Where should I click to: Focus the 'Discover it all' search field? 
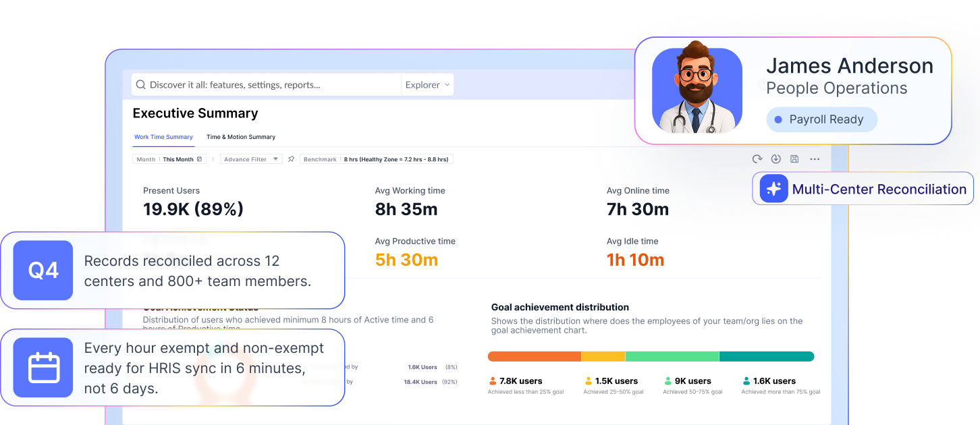[x=266, y=85]
